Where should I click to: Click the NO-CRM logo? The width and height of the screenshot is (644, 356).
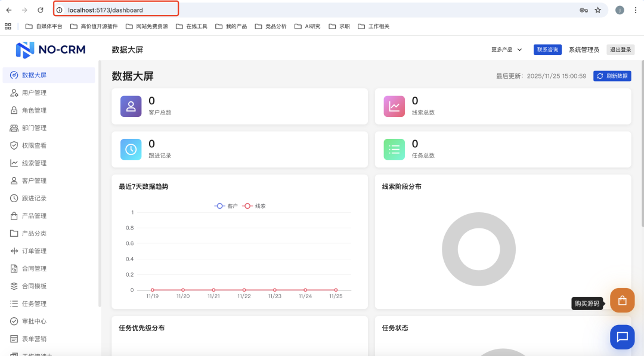(x=51, y=49)
